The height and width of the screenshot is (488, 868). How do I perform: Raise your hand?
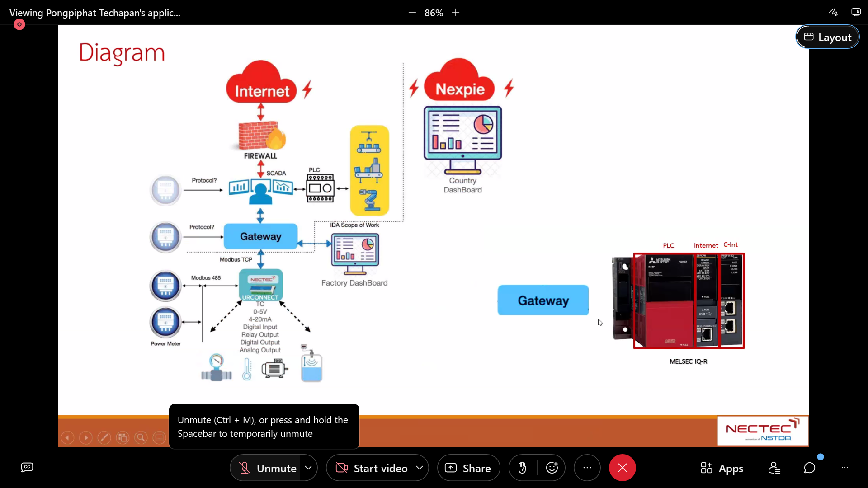[522, 468]
